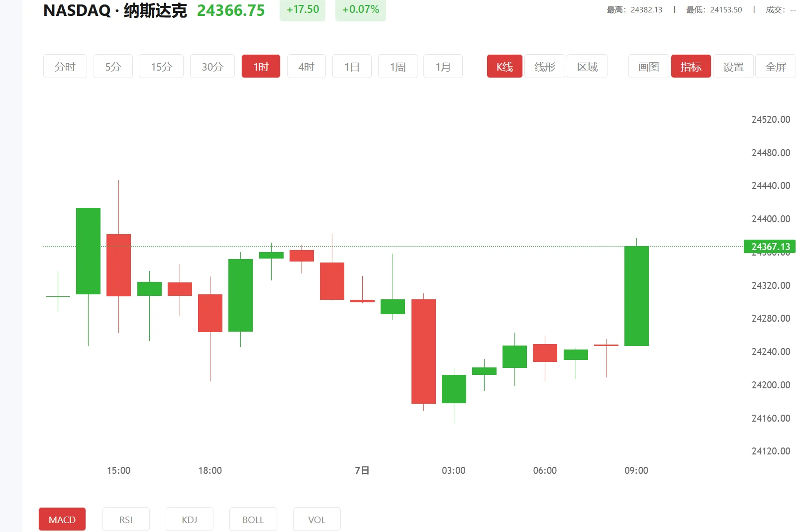Select the 1日 daily timeframe
Image resolution: width=810 pixels, height=532 pixels.
352,66
